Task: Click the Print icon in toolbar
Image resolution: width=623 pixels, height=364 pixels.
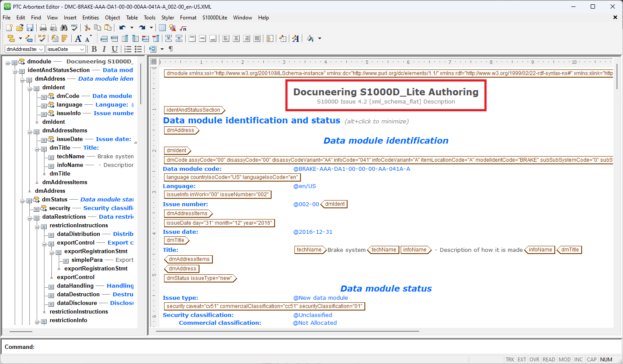Action: [x=43, y=28]
